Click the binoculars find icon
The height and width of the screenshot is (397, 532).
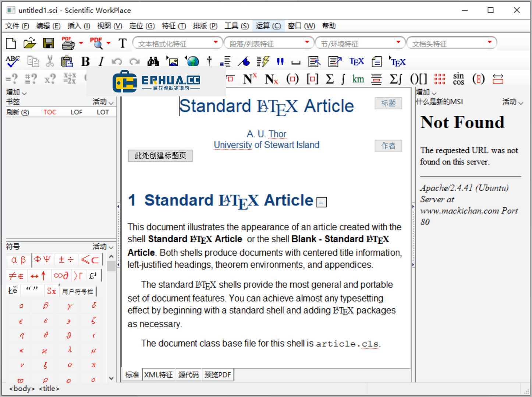153,61
